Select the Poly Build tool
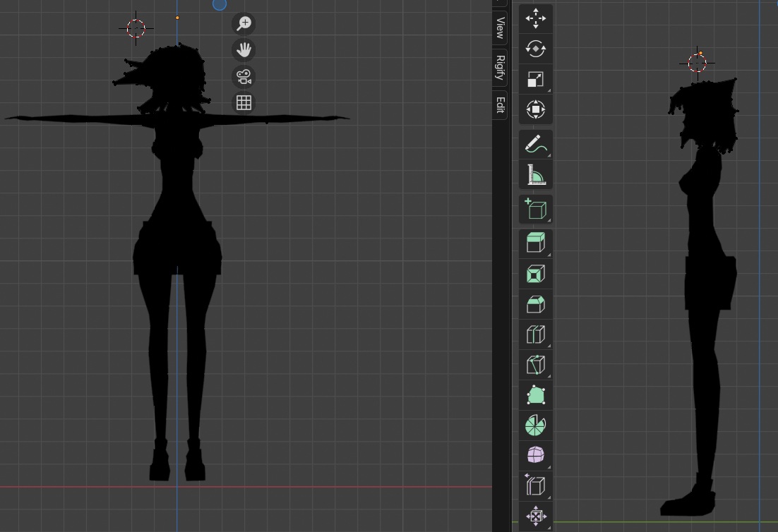778x532 pixels. click(535, 395)
